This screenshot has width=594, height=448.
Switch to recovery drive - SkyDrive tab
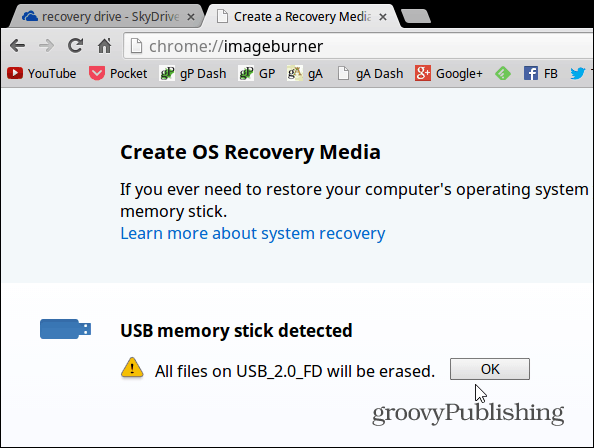[x=102, y=17]
